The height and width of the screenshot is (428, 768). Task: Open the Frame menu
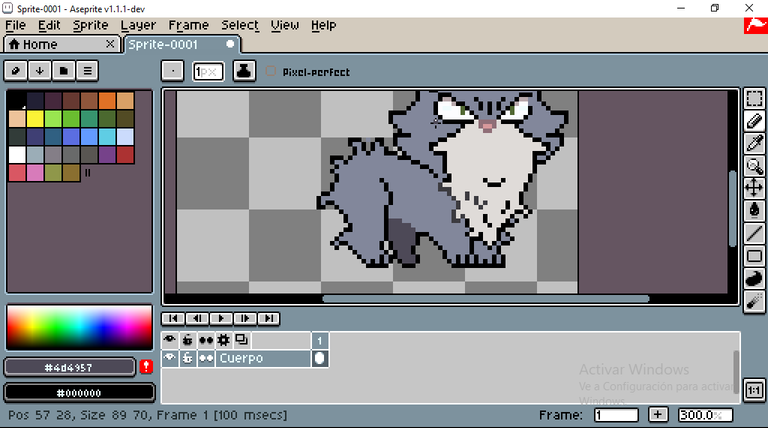pyautogui.click(x=189, y=25)
